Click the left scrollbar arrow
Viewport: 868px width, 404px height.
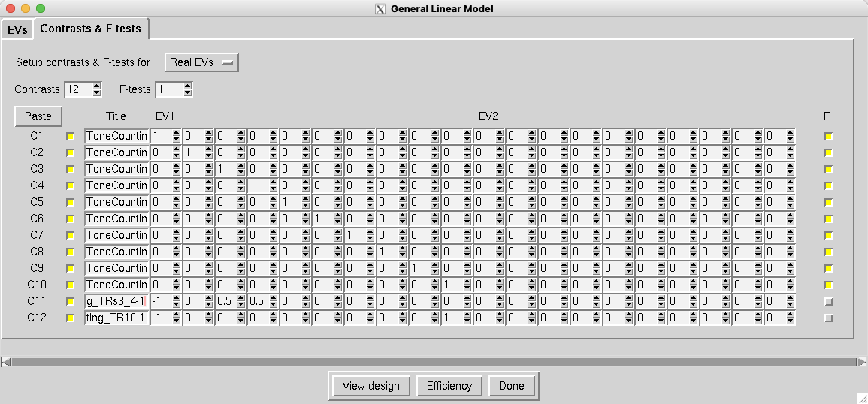(6, 362)
